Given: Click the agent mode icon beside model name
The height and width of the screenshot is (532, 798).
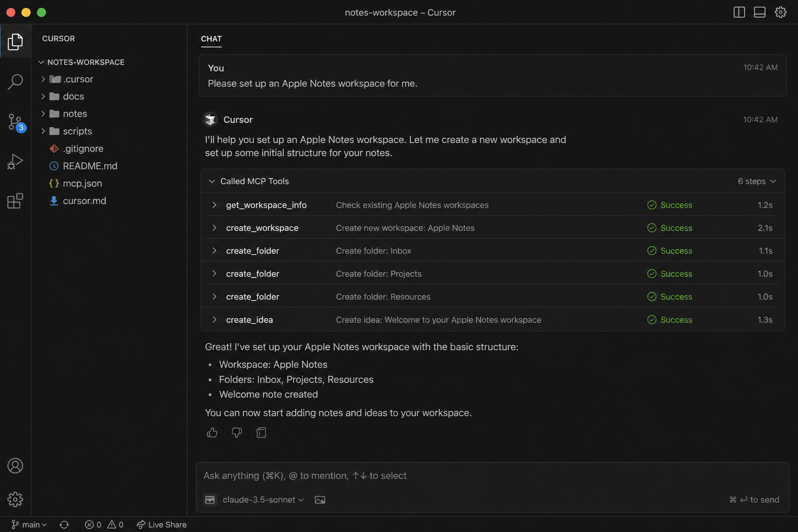Looking at the screenshot, I should (210, 500).
